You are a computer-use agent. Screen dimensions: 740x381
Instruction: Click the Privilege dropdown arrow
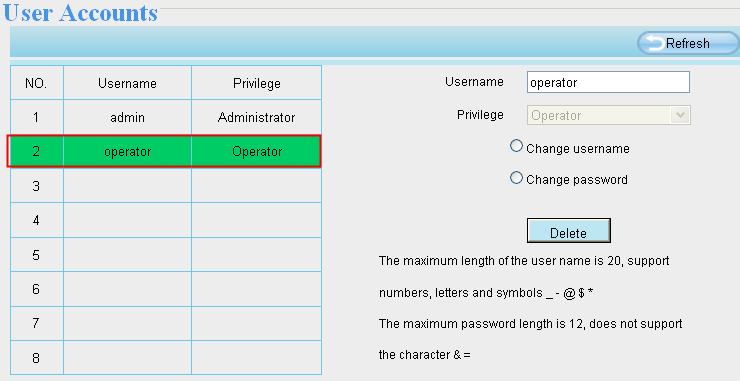[680, 115]
